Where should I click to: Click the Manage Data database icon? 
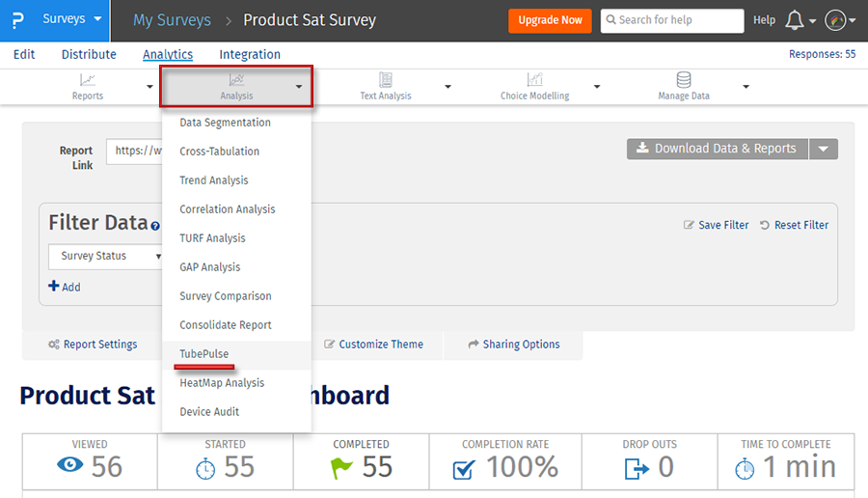tap(684, 80)
